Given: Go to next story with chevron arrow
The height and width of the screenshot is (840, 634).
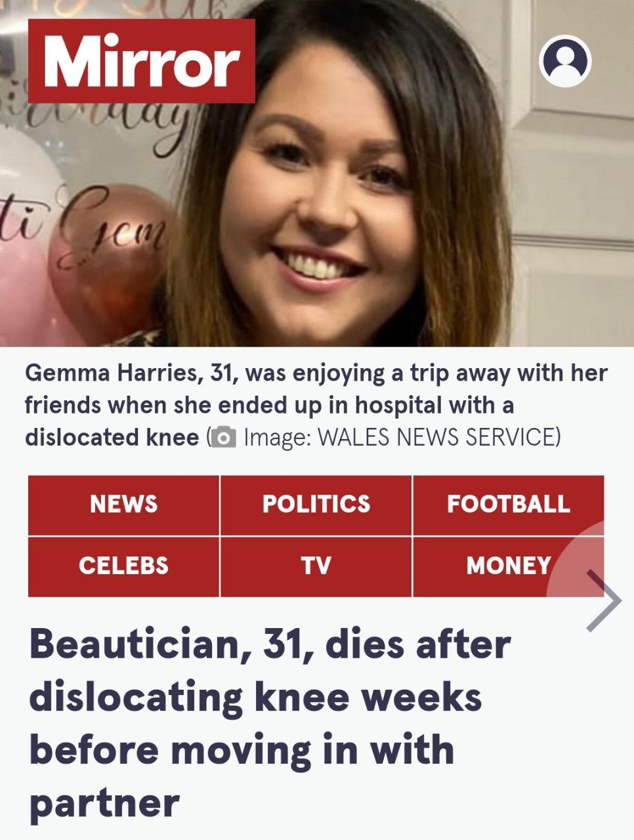Looking at the screenshot, I should tap(603, 600).
